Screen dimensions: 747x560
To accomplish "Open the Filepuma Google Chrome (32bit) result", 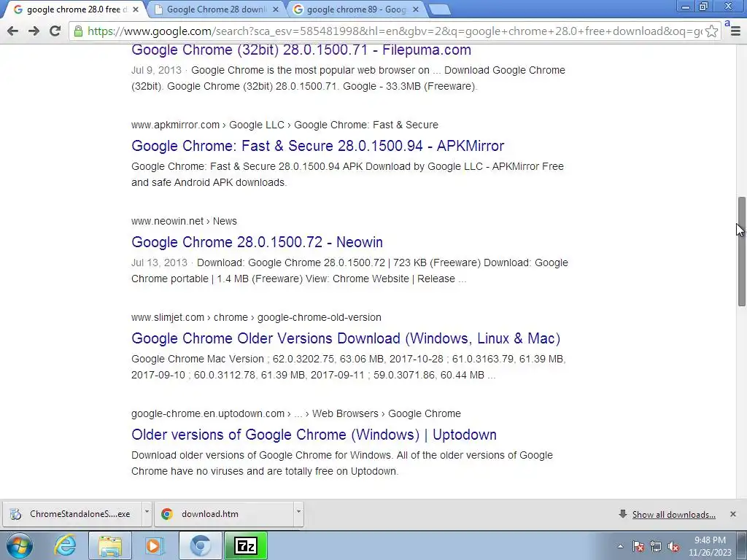I will pyautogui.click(x=301, y=50).
